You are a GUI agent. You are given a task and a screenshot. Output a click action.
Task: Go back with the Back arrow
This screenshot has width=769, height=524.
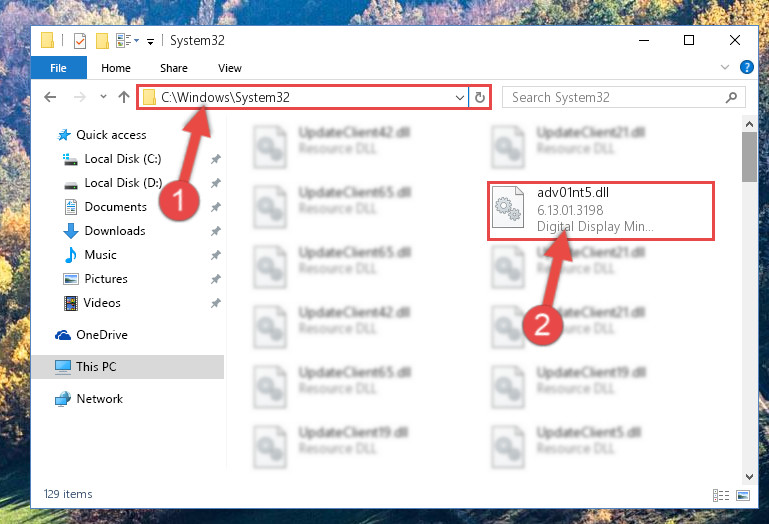(51, 97)
